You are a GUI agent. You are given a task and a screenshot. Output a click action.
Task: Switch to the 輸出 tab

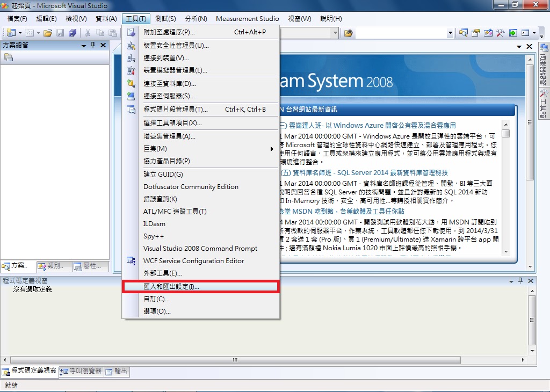117,371
